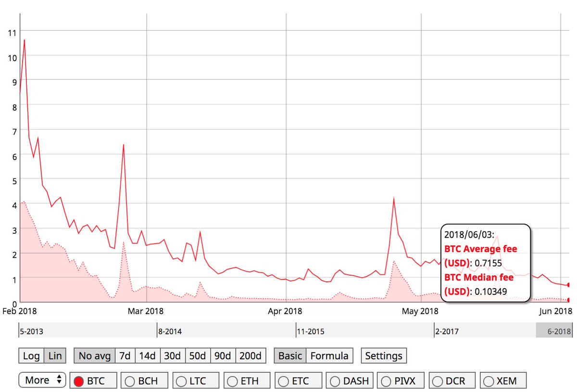This screenshot has width=577, height=392.
Task: Click the 2018/06/03 tooltip date
Action: click(469, 235)
